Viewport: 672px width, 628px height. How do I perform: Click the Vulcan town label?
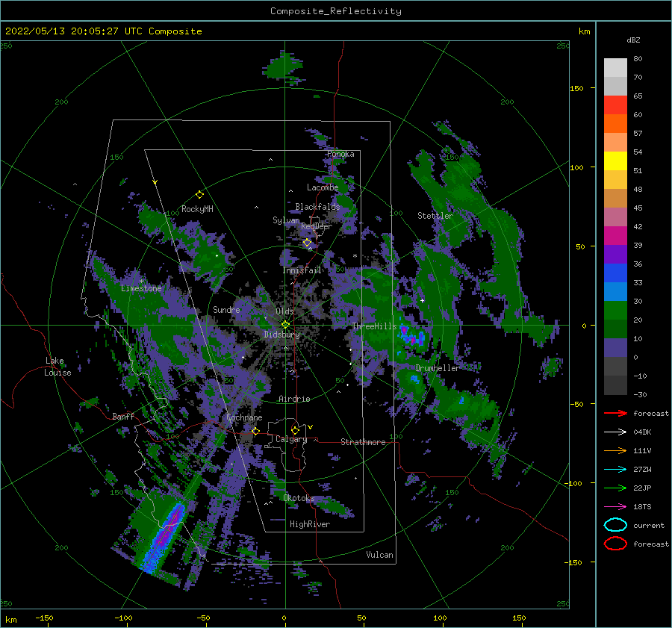379,555
